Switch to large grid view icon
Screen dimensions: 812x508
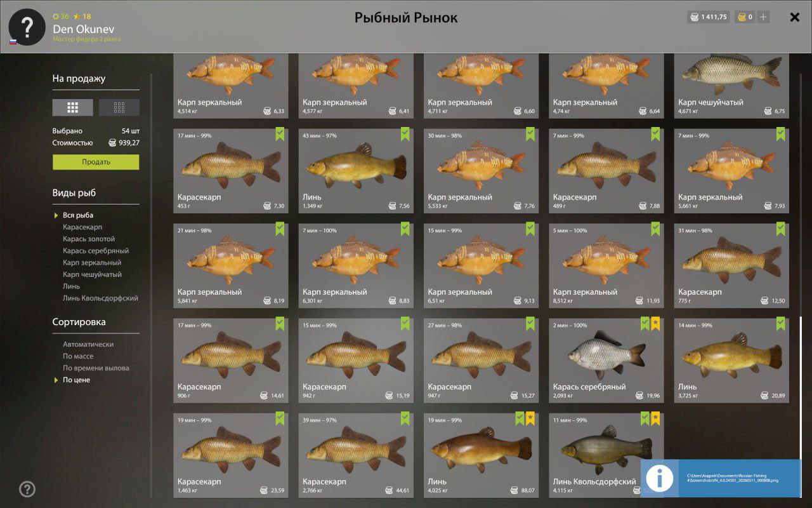point(72,107)
